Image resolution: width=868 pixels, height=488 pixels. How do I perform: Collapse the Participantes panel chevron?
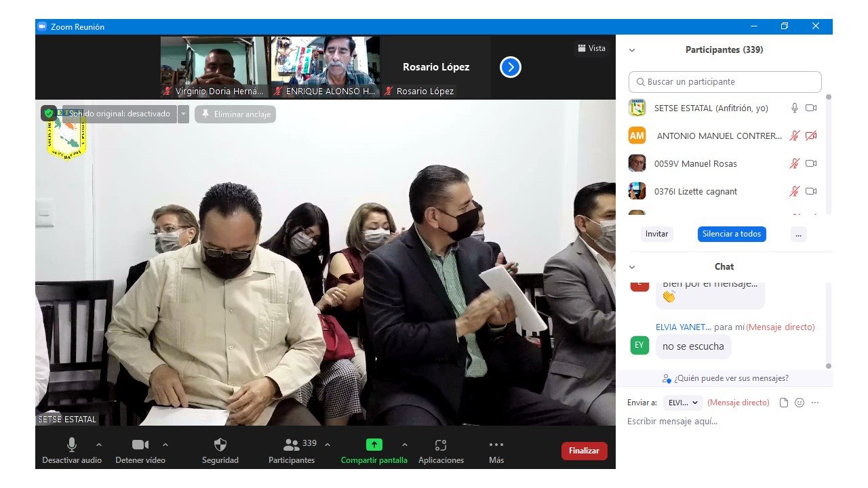point(632,50)
